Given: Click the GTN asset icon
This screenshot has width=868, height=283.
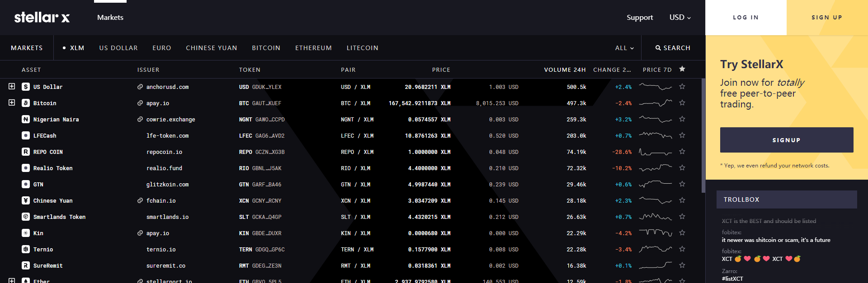Looking at the screenshot, I should pos(26,184).
